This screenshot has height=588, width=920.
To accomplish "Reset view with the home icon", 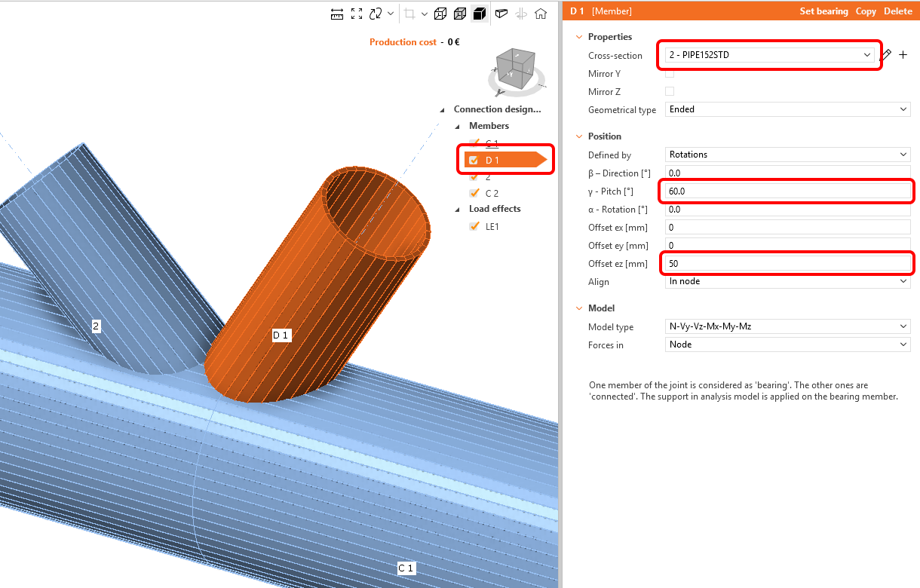I will [x=541, y=14].
